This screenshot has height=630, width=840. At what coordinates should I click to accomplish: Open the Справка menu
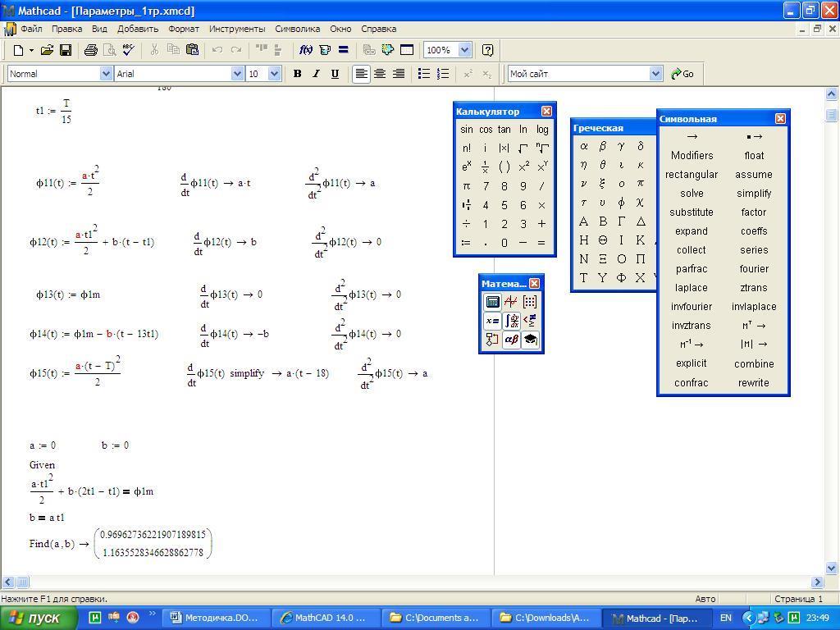click(x=378, y=29)
